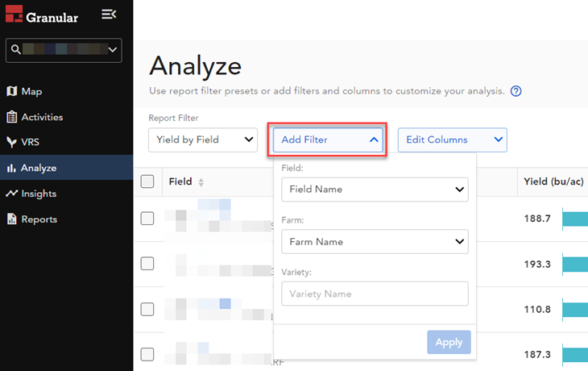Image resolution: width=588 pixels, height=371 pixels.
Task: Collapse the sidebar with the menu icon
Action: tap(109, 15)
